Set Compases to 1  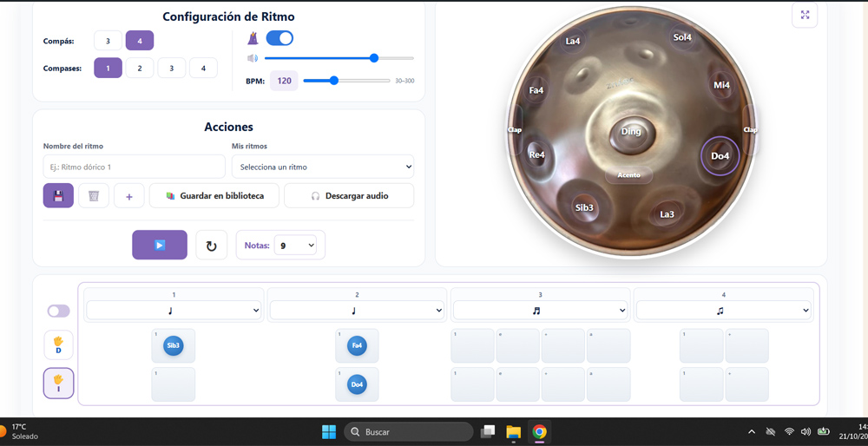(108, 68)
